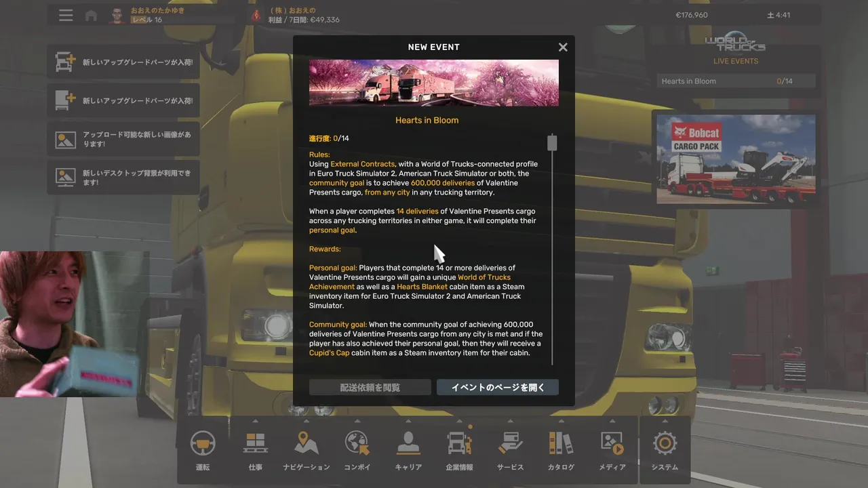
Task: Click the new desktop background notification icon
Action: (65, 178)
